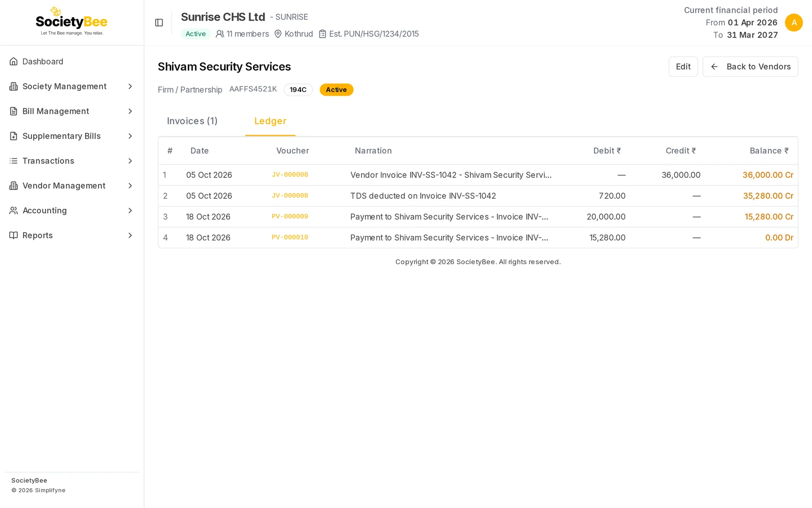Click the yellow Active vendor status badge
812x508 pixels.
tap(336, 90)
